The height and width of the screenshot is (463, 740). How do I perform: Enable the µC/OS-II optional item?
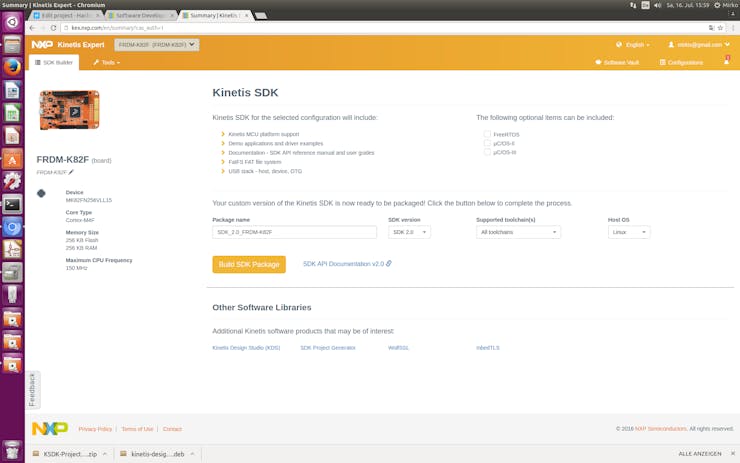pos(488,143)
